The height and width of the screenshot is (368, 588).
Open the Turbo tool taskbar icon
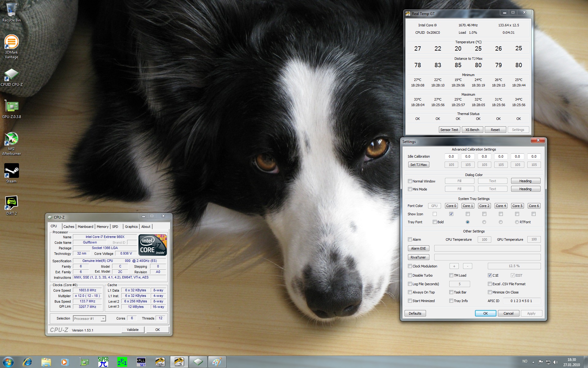(x=160, y=362)
